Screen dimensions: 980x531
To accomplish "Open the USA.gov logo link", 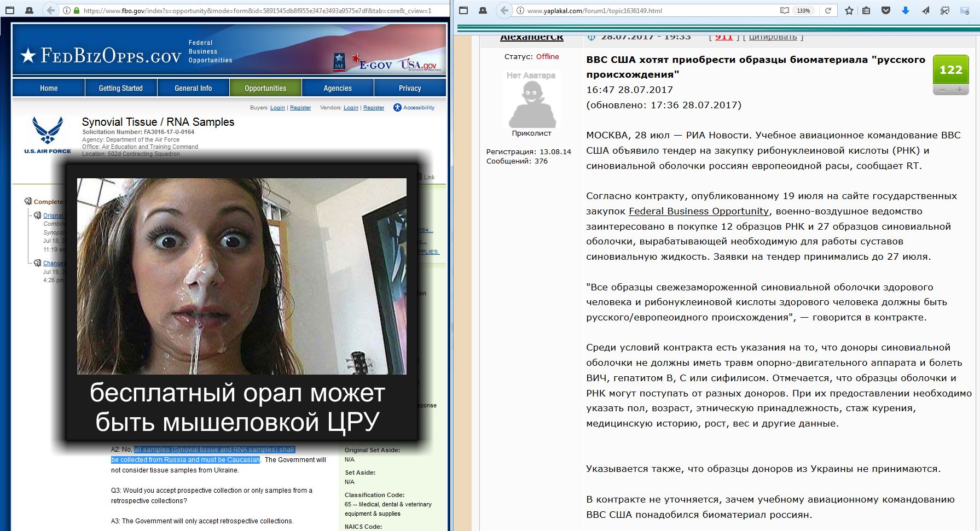I will tap(419, 65).
